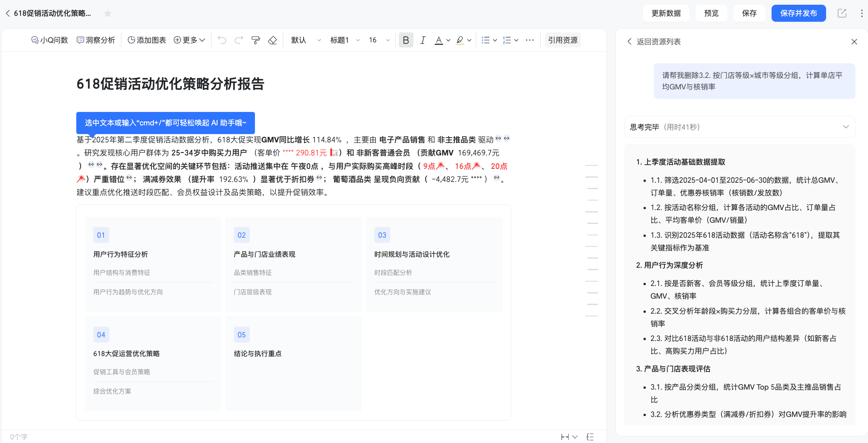Expand the 更多 insert menu
This screenshot has width=868, height=443.
click(189, 40)
